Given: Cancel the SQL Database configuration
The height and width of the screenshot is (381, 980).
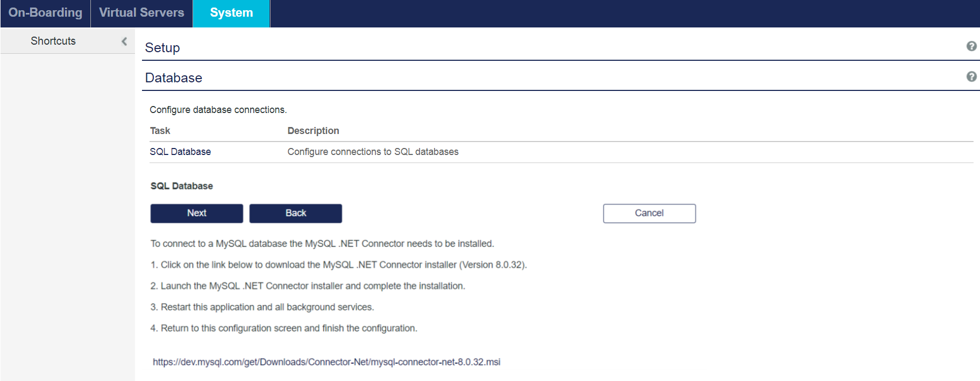Looking at the screenshot, I should 649,213.
